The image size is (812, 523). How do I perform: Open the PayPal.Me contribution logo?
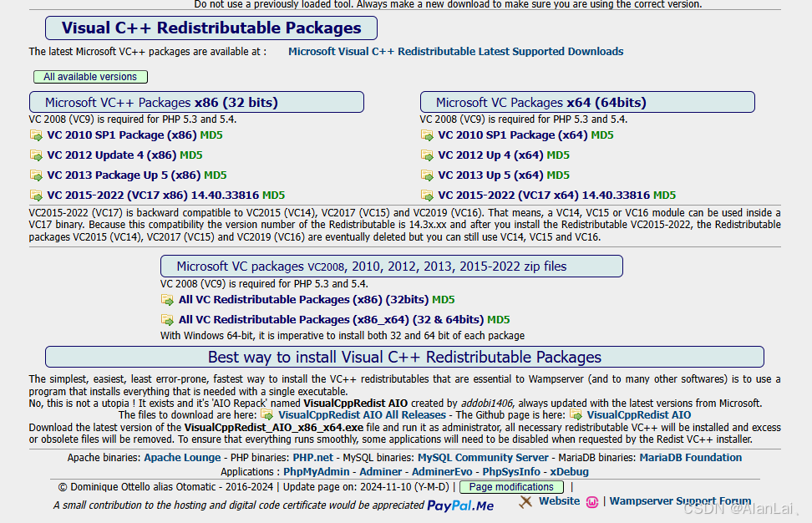click(x=460, y=505)
